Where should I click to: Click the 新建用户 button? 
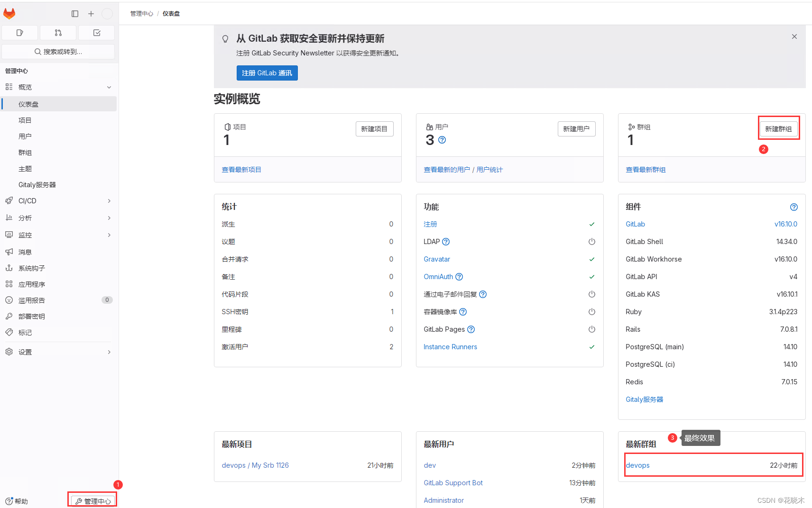pyautogui.click(x=576, y=129)
